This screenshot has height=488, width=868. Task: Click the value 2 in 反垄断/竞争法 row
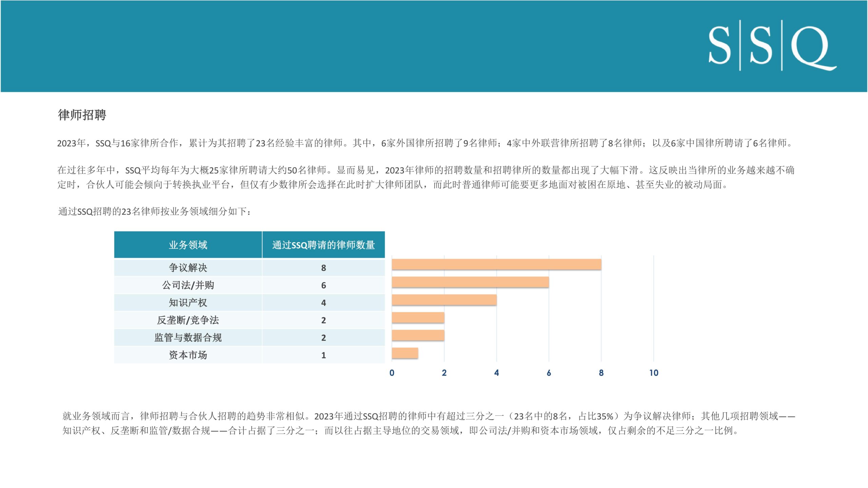coord(323,320)
